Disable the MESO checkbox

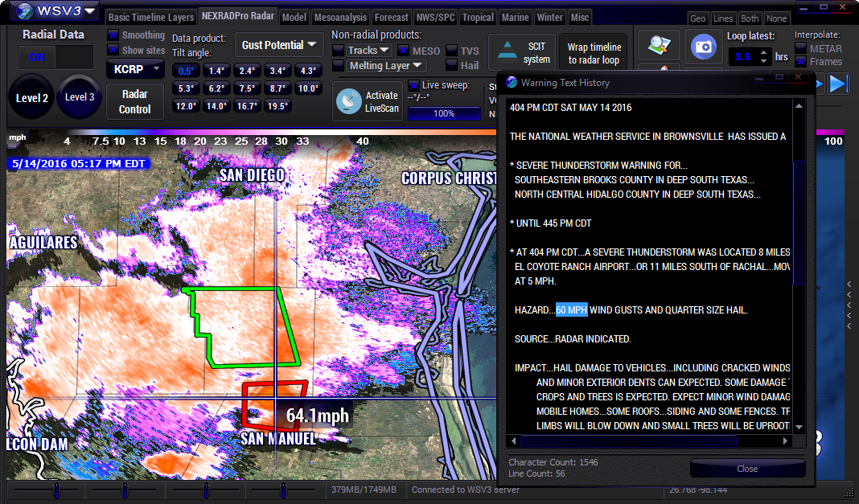(x=403, y=51)
